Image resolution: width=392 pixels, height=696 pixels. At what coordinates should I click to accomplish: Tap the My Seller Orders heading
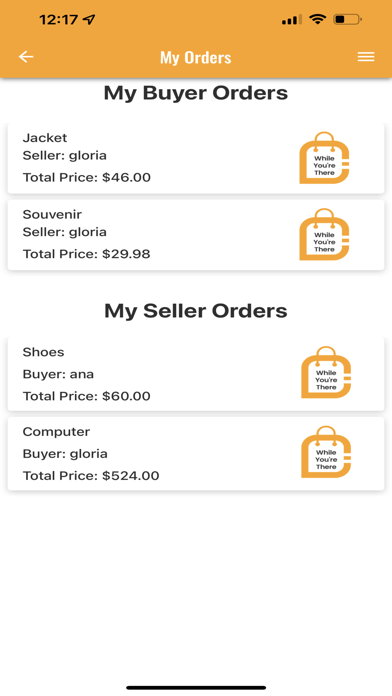[x=196, y=311]
